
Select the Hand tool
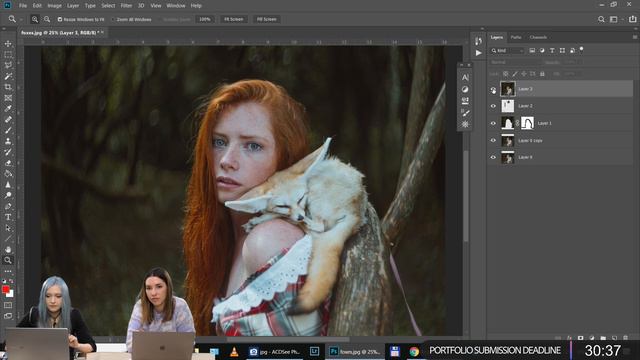8,249
